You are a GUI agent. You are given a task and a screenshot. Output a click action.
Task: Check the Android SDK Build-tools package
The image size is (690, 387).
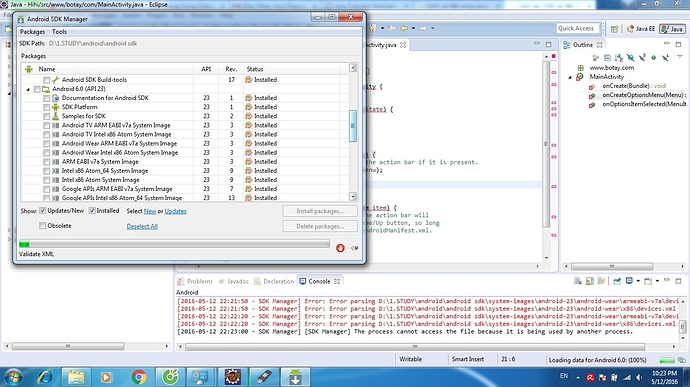(46, 80)
